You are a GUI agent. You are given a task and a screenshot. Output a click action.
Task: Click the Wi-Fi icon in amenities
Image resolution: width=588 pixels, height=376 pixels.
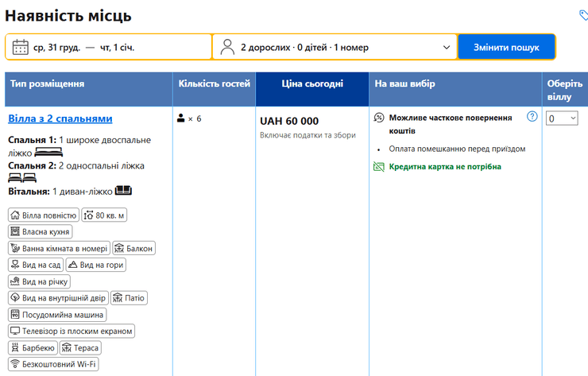click(14, 364)
